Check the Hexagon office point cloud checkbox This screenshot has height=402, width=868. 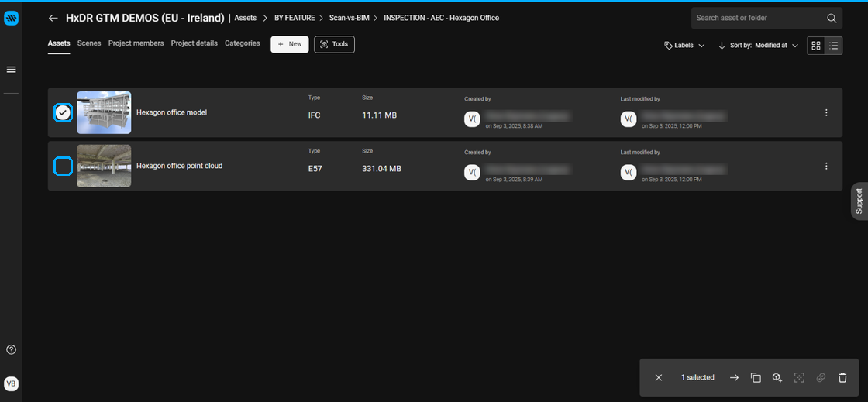click(x=63, y=166)
